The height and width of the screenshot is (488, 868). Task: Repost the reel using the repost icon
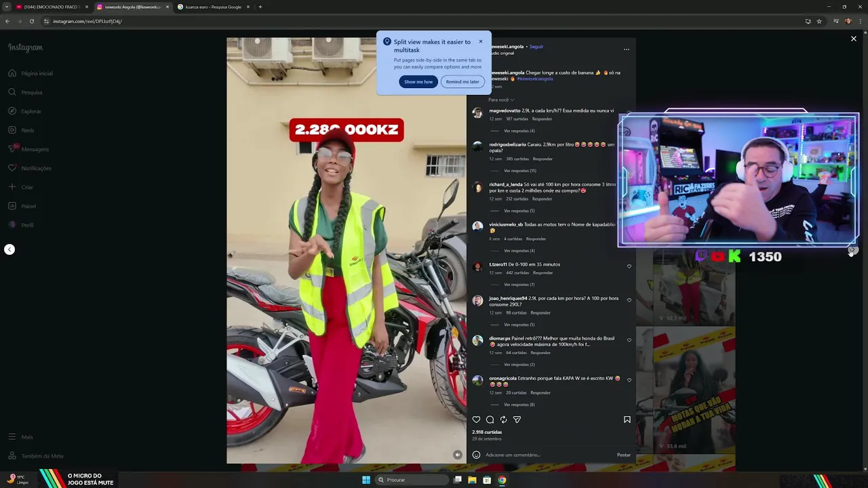pyautogui.click(x=503, y=420)
